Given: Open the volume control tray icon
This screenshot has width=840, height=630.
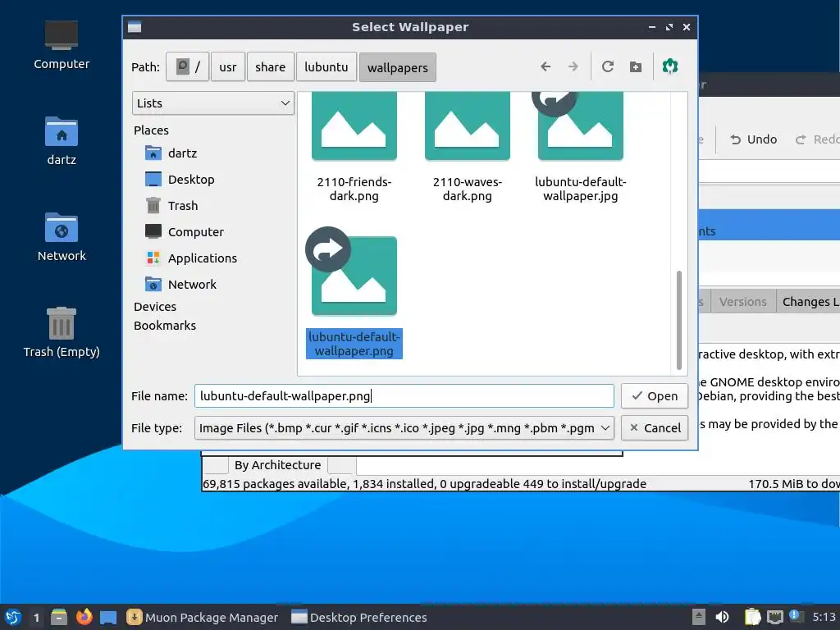Looking at the screenshot, I should click(x=722, y=617).
